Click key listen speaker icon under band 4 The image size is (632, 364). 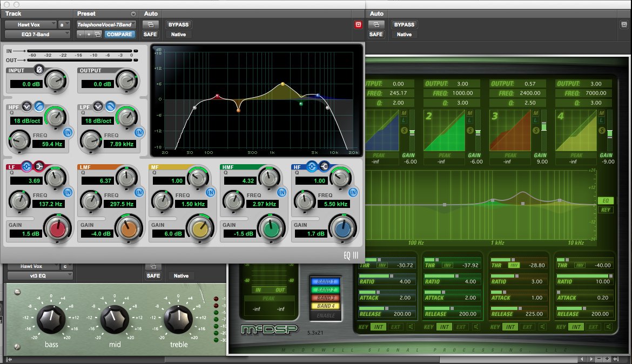608,327
